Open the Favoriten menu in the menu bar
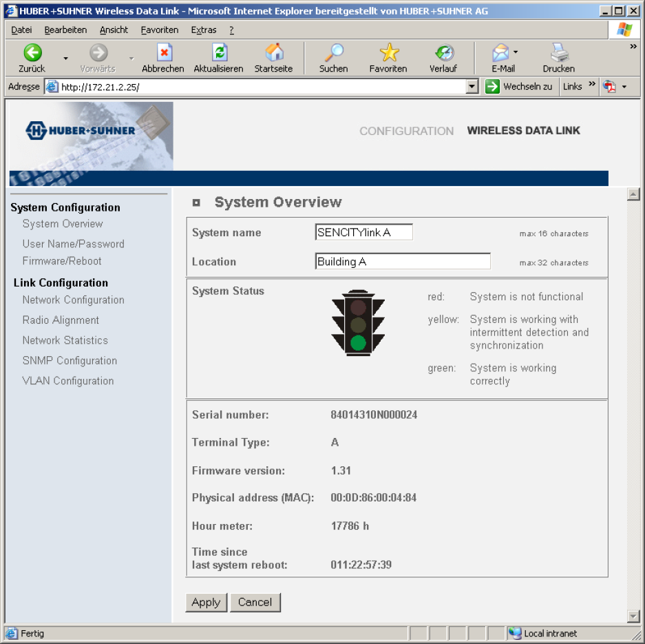Image resolution: width=645 pixels, height=644 pixels. point(160,30)
